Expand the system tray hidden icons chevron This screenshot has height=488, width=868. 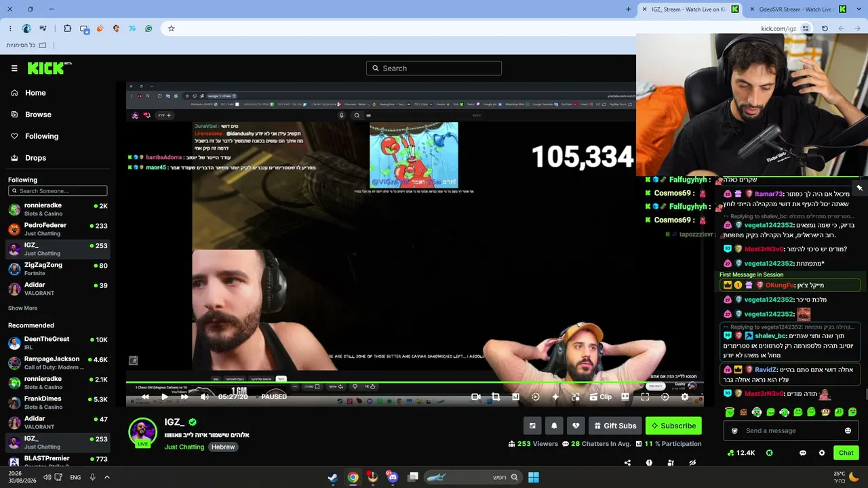coord(106,477)
